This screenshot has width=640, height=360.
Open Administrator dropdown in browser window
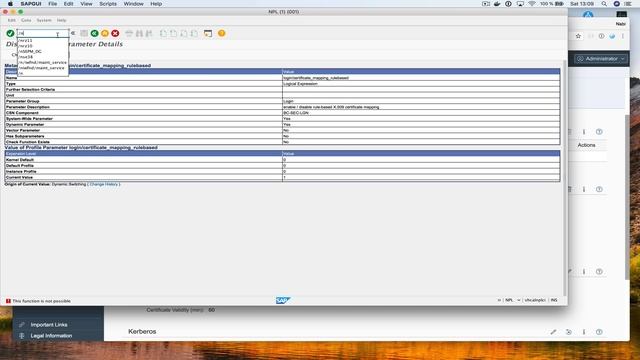pyautogui.click(x=601, y=59)
